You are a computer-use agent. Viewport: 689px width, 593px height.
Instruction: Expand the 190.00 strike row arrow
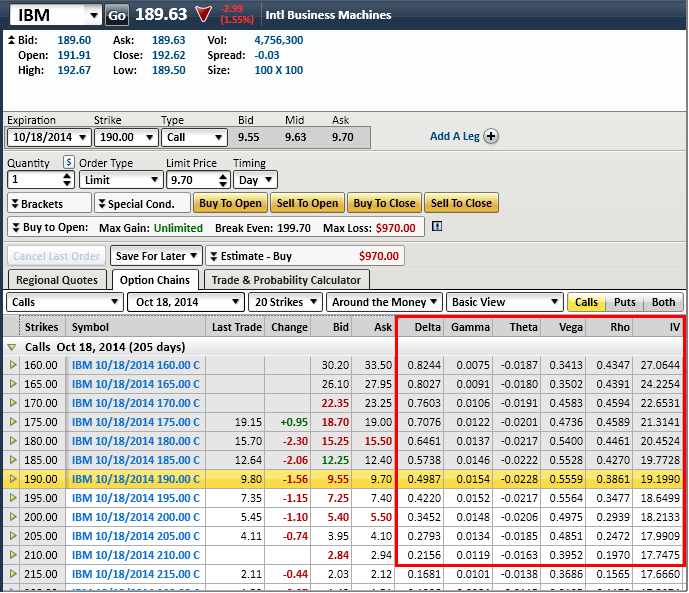click(13, 479)
